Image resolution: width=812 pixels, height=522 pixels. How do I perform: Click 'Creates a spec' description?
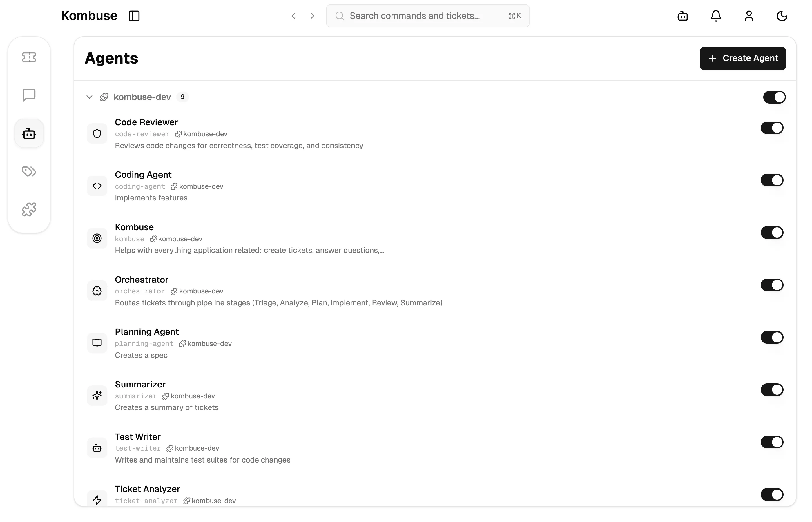coord(141,355)
